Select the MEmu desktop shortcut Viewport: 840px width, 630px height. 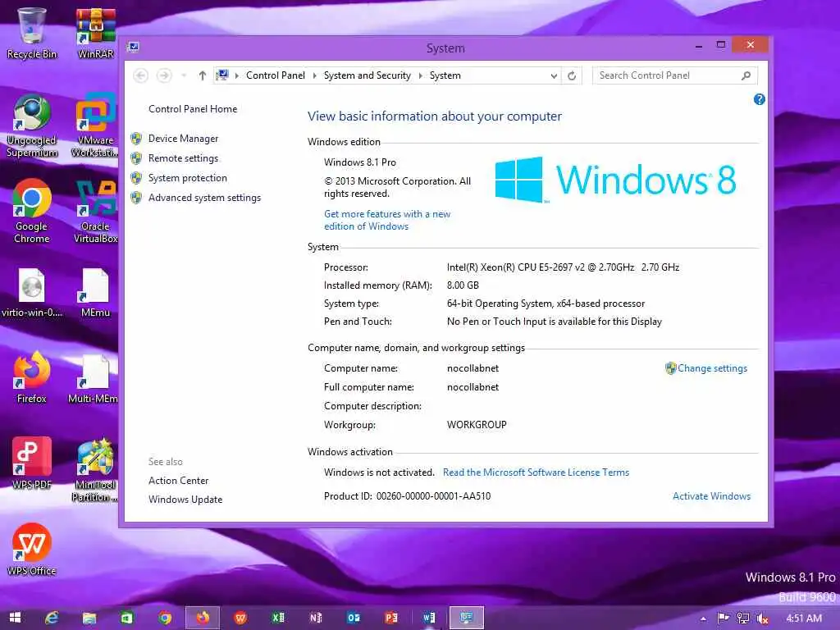(95, 293)
